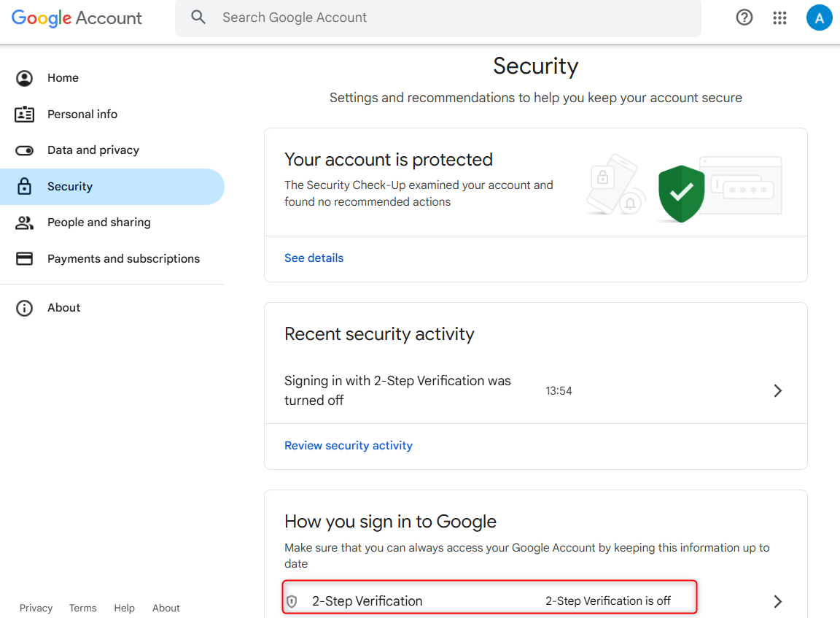This screenshot has height=618, width=840.
Task: Click the 2-Step Verification shield icon
Action: 292,602
